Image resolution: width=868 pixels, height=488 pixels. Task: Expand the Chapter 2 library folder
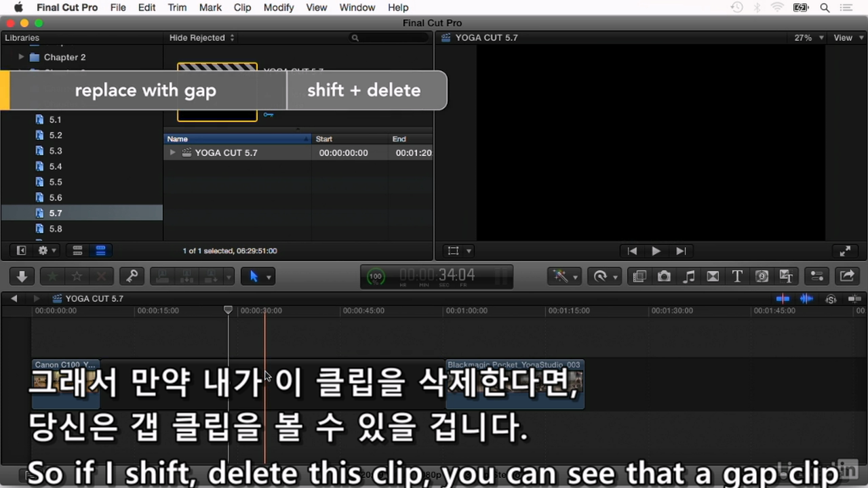[x=21, y=57]
